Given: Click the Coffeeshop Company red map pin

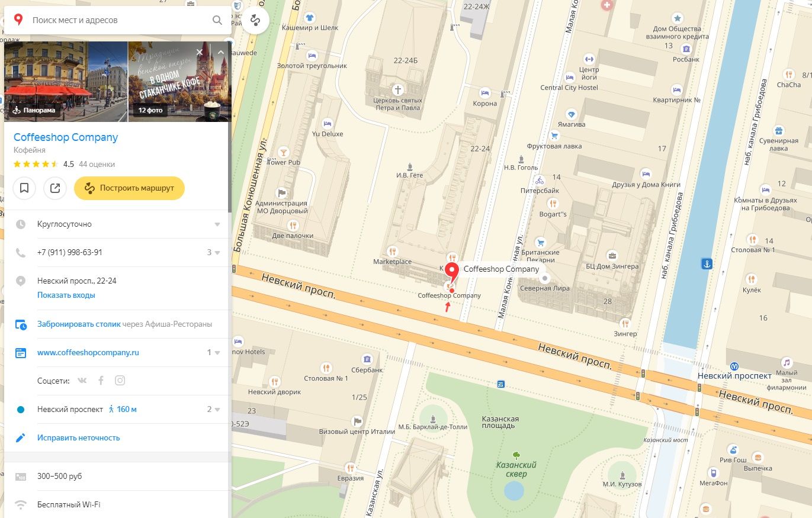Looking at the screenshot, I should (452, 272).
